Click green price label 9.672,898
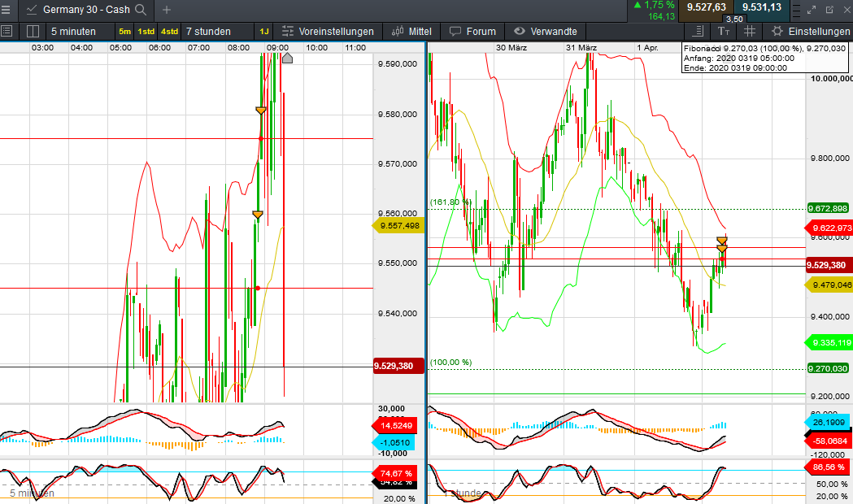The width and height of the screenshot is (853, 504). coord(828,208)
